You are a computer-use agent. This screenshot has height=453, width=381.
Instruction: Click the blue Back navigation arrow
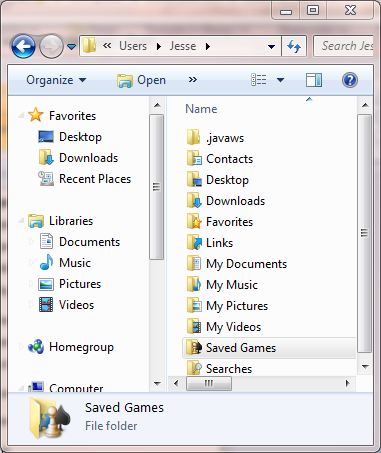(x=23, y=46)
